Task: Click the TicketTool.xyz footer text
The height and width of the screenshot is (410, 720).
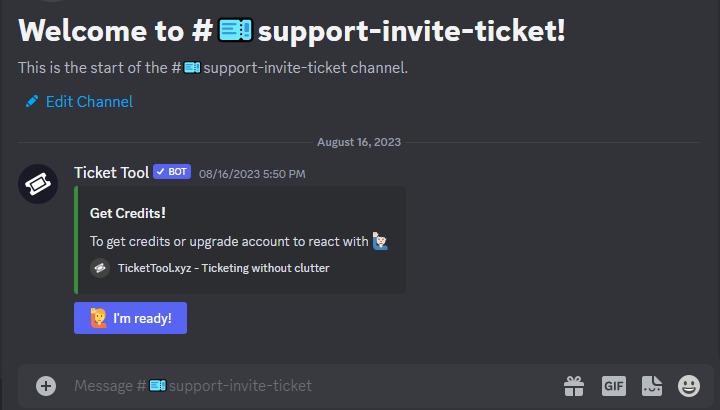Action: pyautogui.click(x=224, y=268)
